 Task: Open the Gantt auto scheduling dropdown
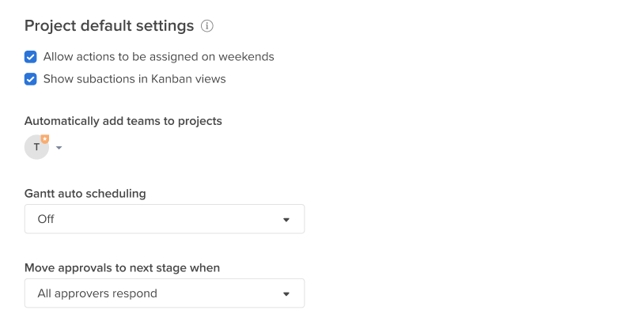(165, 219)
